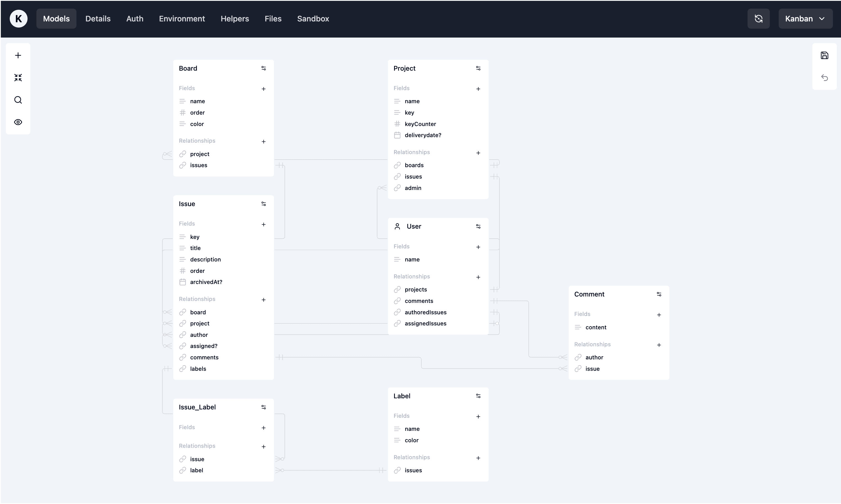
Task: Add a relationship to the Project model
Action: [x=478, y=153]
